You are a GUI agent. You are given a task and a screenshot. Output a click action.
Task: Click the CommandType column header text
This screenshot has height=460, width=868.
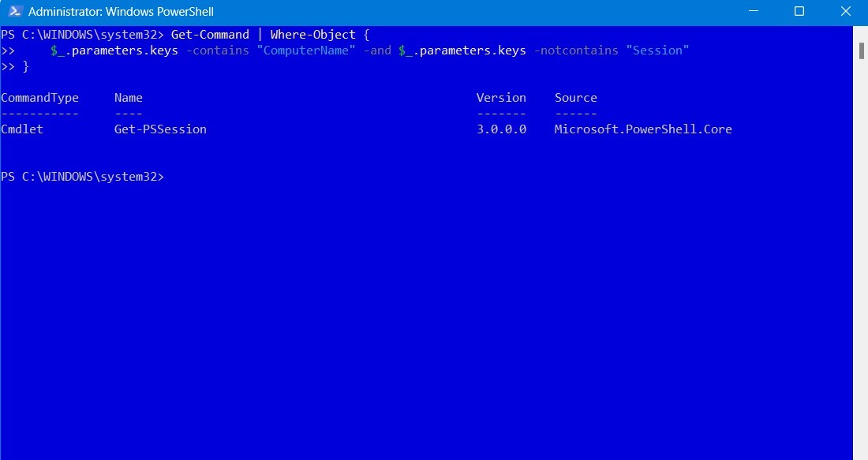coord(39,97)
